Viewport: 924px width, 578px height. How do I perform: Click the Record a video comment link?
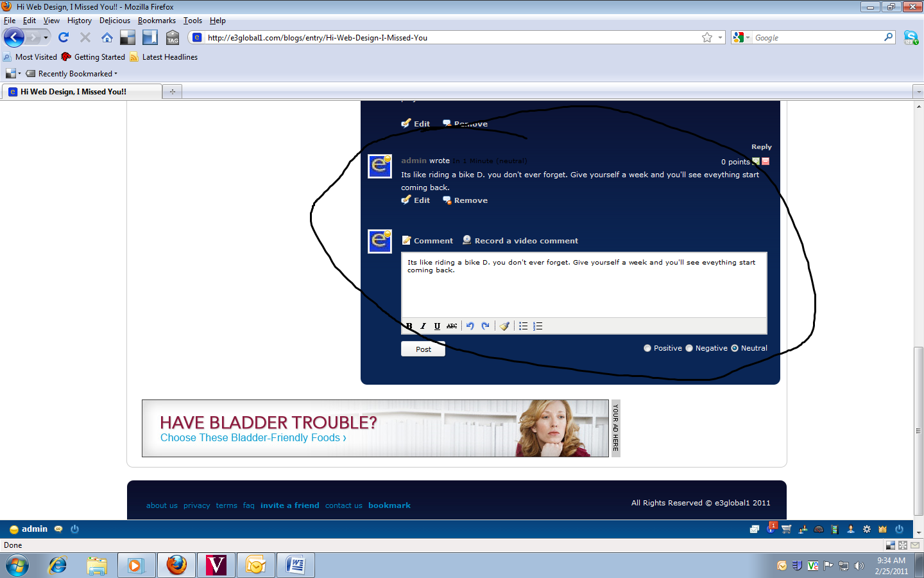(526, 241)
